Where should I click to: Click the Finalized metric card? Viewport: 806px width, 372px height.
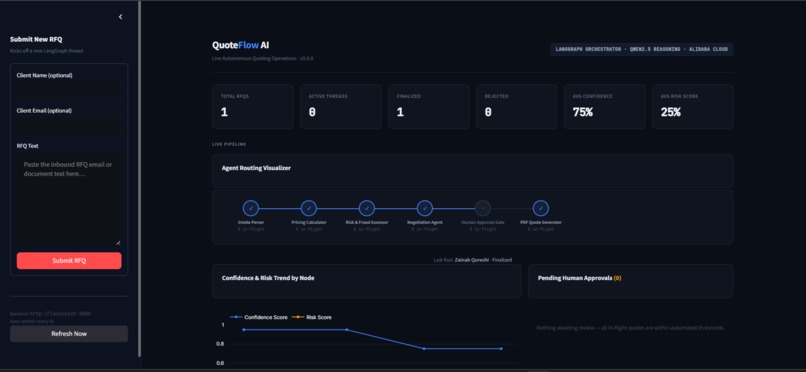tap(429, 106)
